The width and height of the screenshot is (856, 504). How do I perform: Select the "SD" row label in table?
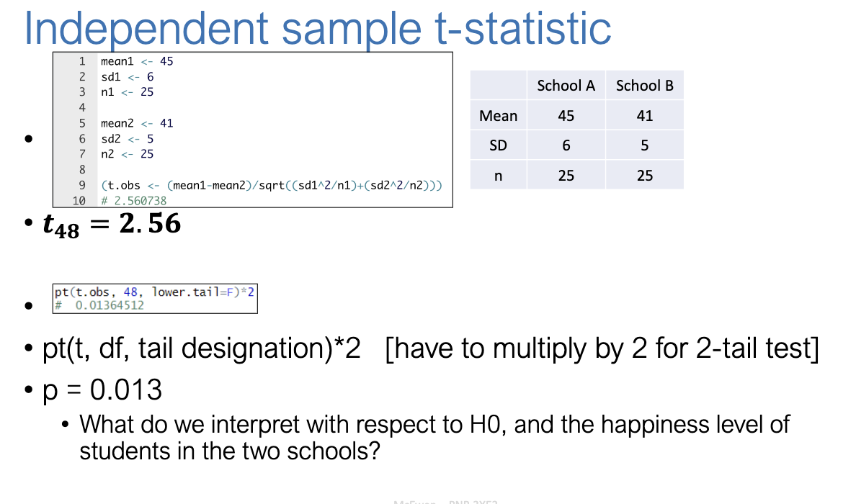click(499, 146)
